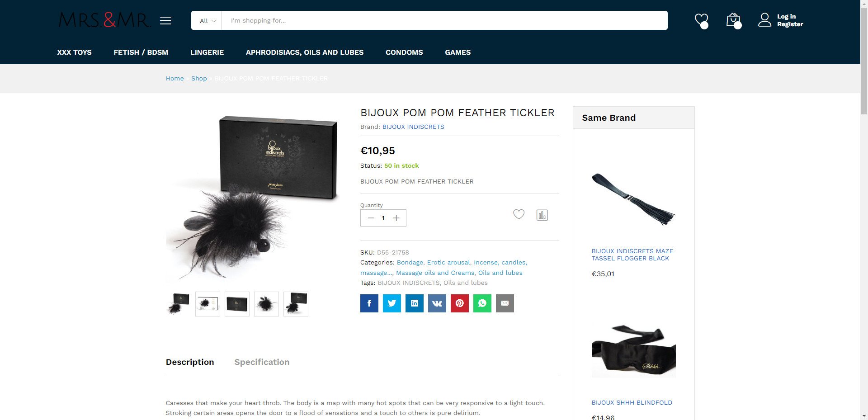This screenshot has height=420, width=868.
Task: Open the hamburger menu beside the logo
Action: (x=165, y=20)
